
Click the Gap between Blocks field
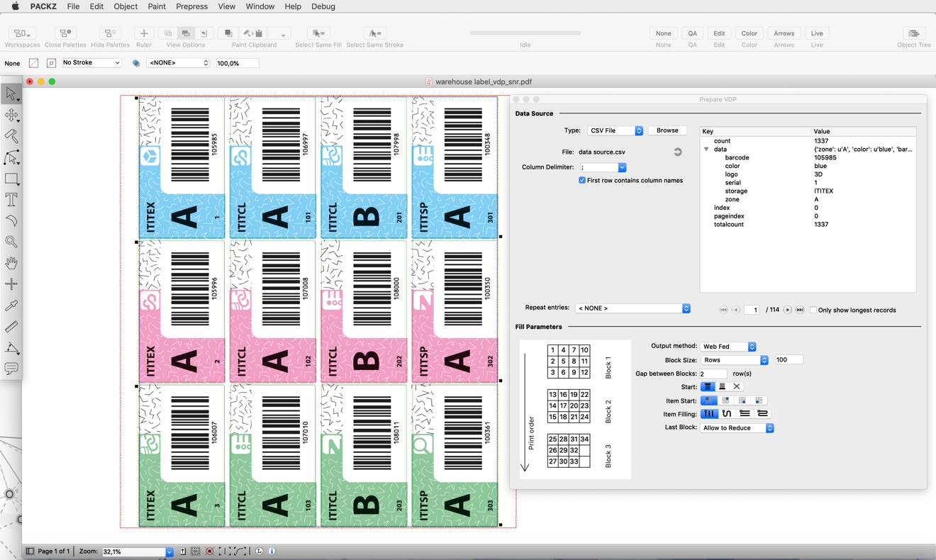(713, 374)
